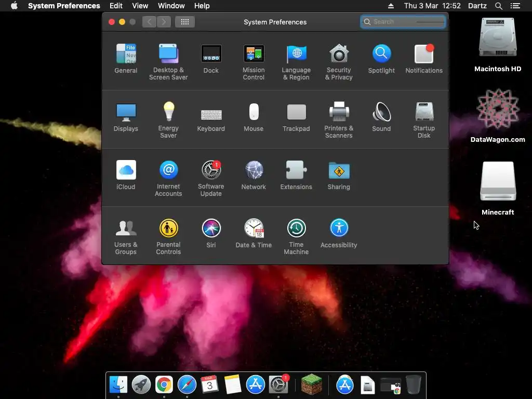Select the Minecraft disk on desktop
Screen dimensions: 532x399
click(x=498, y=188)
